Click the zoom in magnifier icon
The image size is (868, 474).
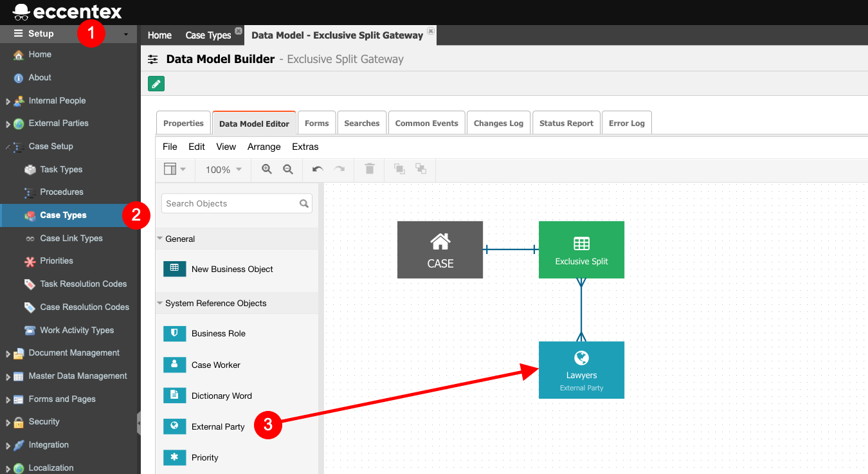click(x=267, y=169)
